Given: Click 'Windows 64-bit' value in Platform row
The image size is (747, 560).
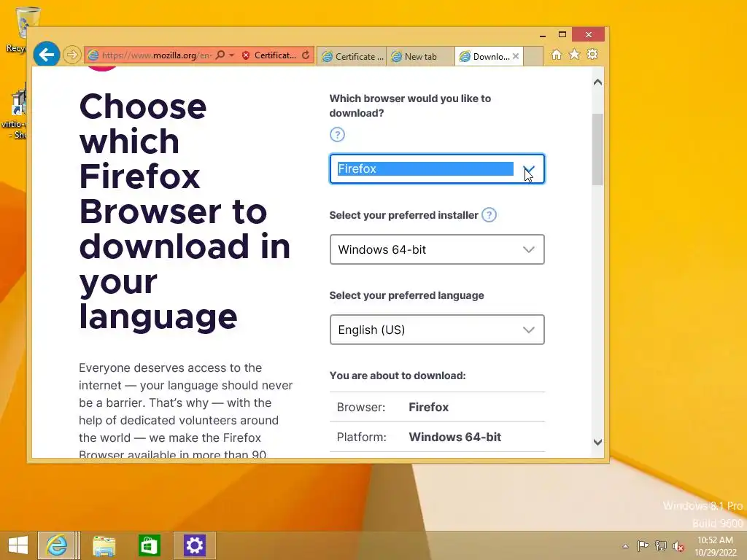Looking at the screenshot, I should click(x=455, y=437).
